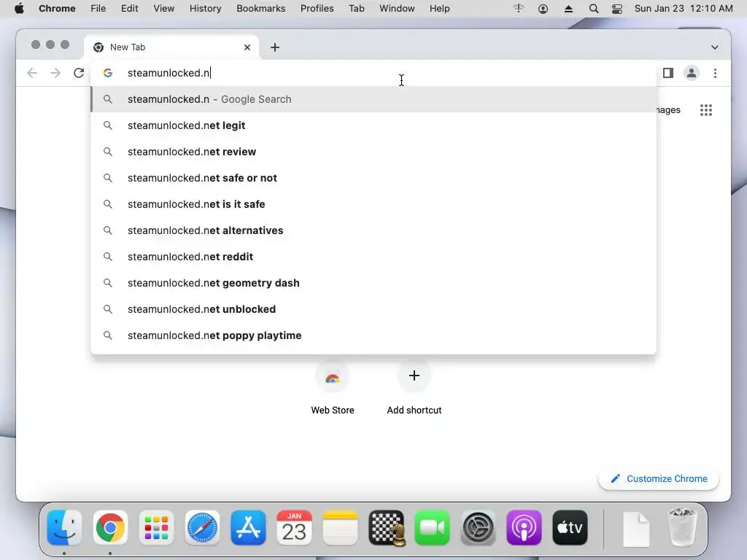This screenshot has height=560, width=747.
Task: Open Chrome from the dock
Action: coord(110,528)
